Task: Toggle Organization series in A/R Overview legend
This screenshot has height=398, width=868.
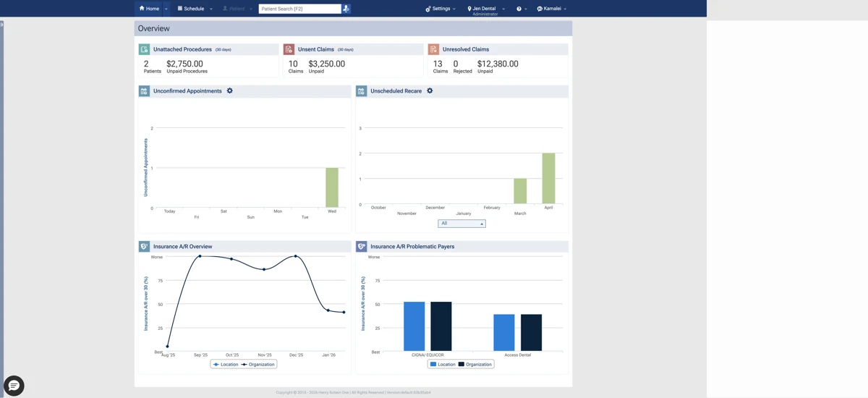Action: tap(258, 365)
